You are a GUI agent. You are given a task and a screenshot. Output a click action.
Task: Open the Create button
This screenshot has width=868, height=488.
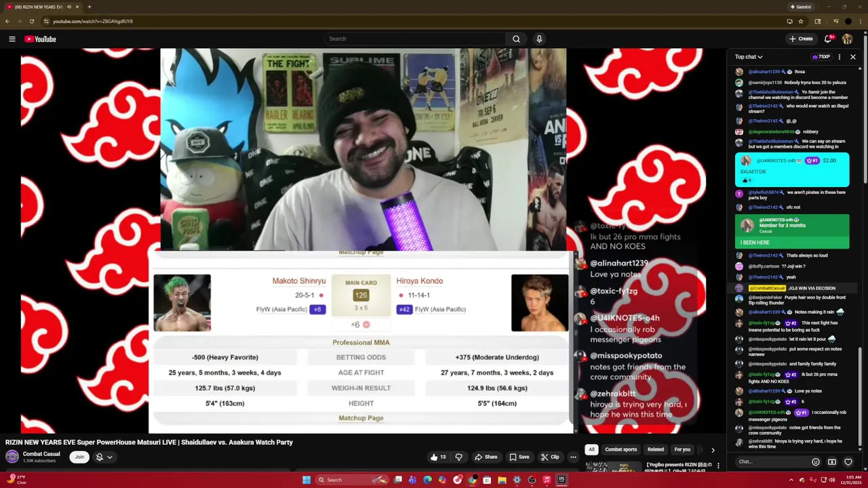801,39
